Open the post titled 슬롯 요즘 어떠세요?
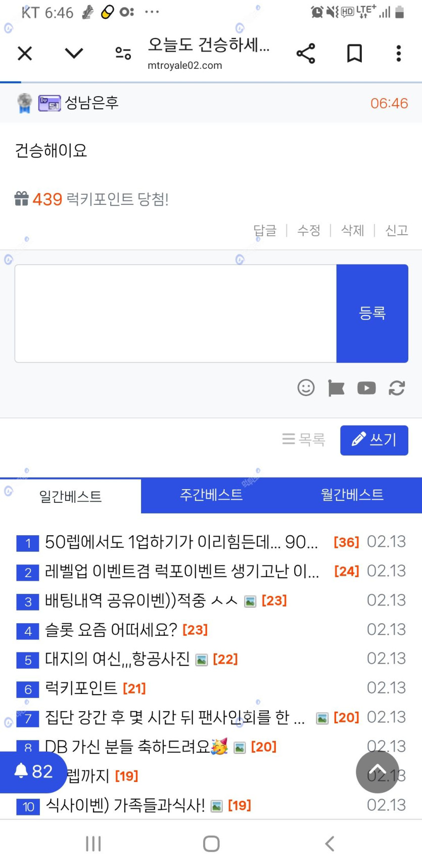This screenshot has width=422, height=868. click(x=111, y=630)
